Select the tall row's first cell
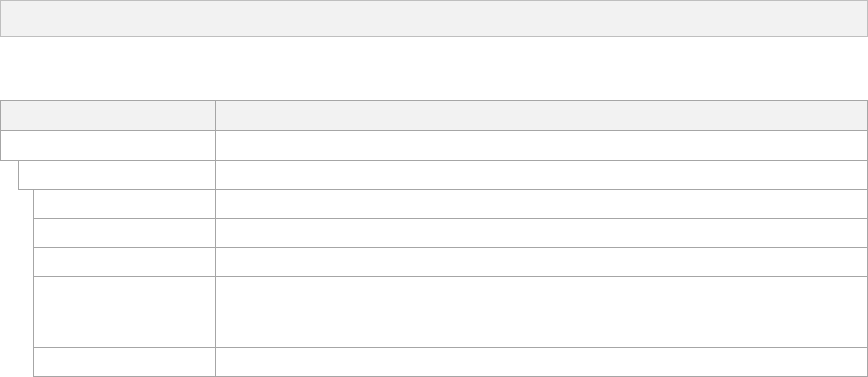The width and height of the screenshot is (868, 377). (x=81, y=312)
